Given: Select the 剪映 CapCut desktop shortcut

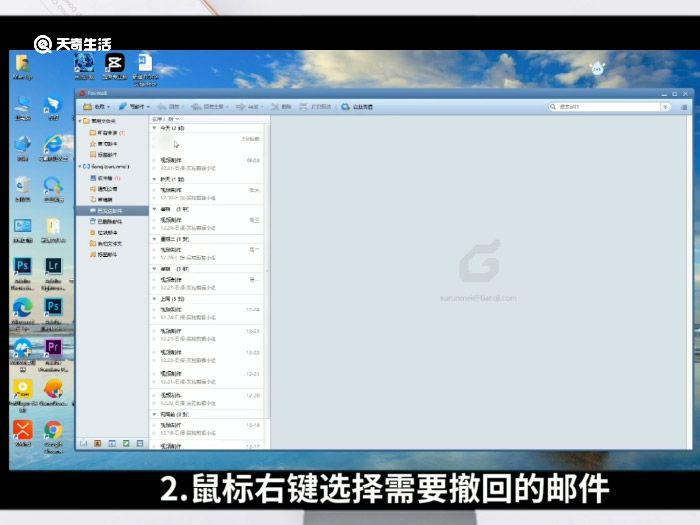Looking at the screenshot, I should (115, 67).
